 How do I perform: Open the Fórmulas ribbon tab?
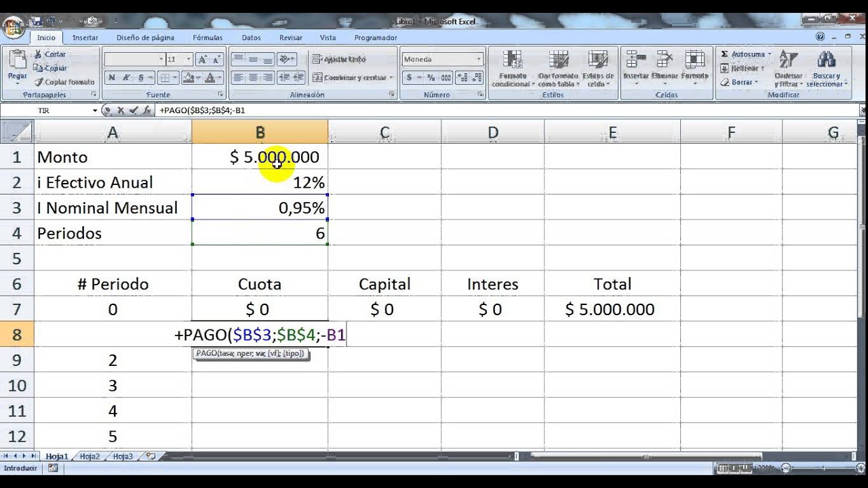[x=208, y=38]
